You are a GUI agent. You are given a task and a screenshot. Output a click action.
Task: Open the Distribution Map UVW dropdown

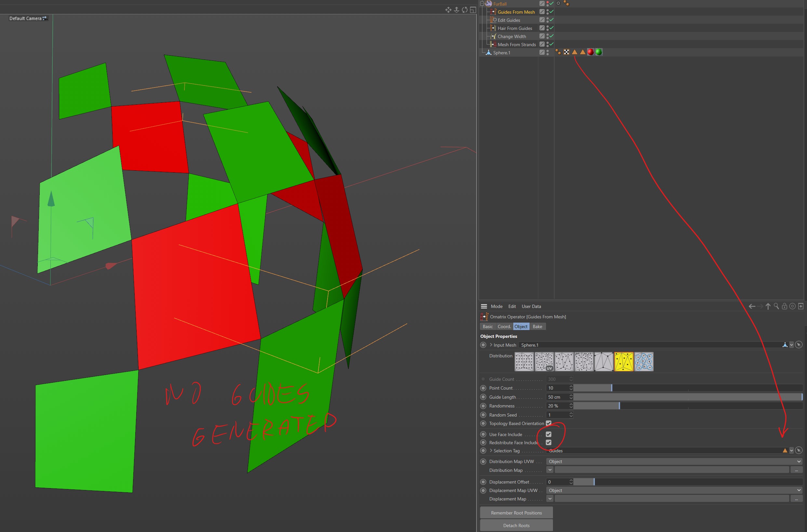[674, 461]
